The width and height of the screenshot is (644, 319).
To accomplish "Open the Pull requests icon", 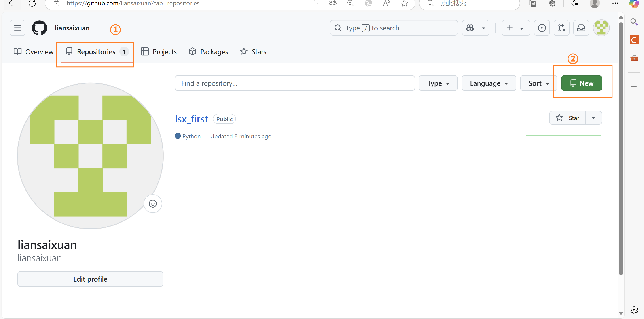I will [x=561, y=28].
